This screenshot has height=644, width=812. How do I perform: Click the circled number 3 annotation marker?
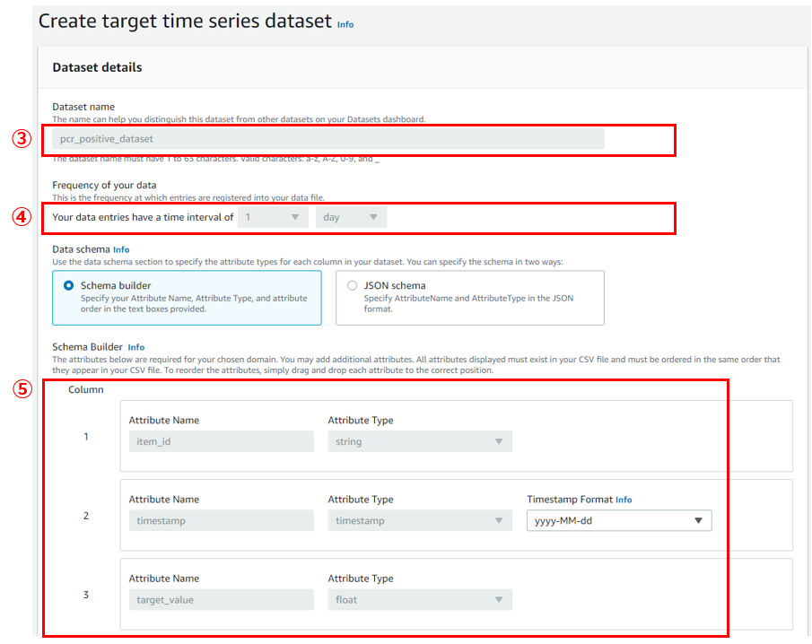tap(22, 140)
